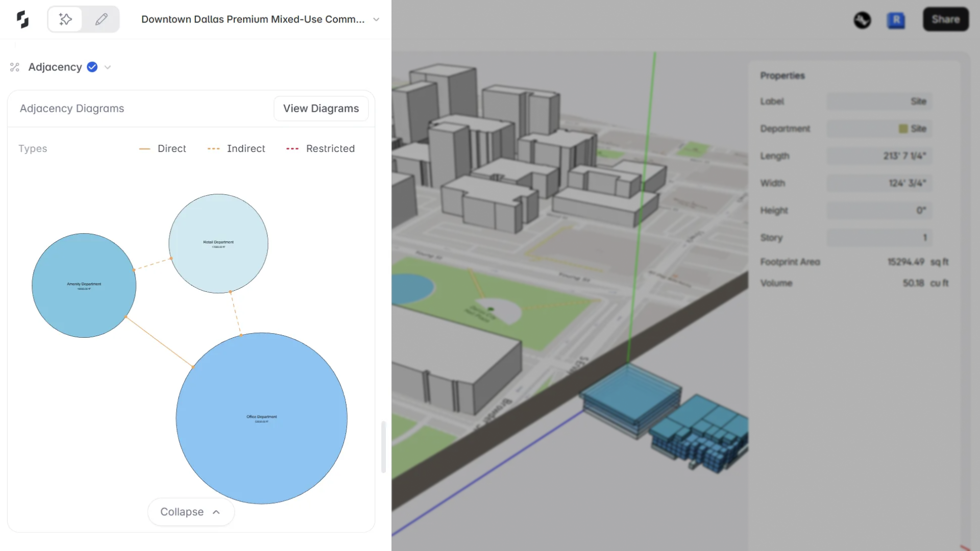980x551 pixels.
Task: Select the Office Department circle node
Action: (261, 418)
